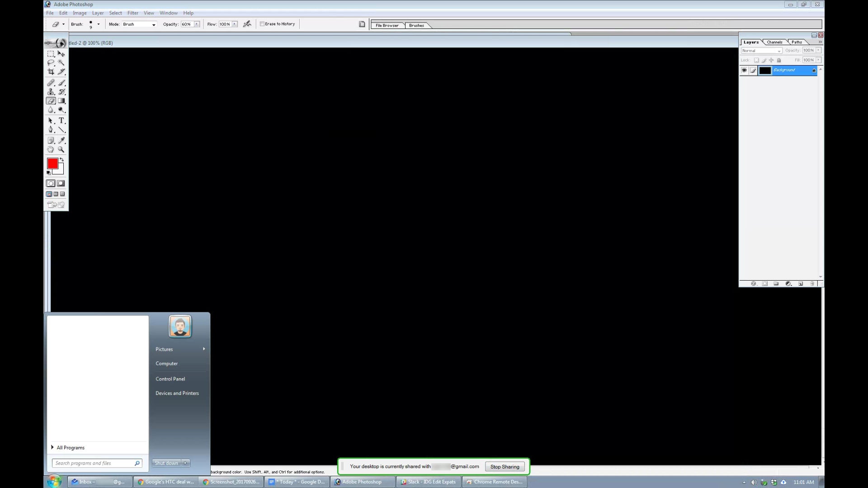Switch to the Paths tab
Viewport: 868px width, 488px height.
(x=797, y=41)
